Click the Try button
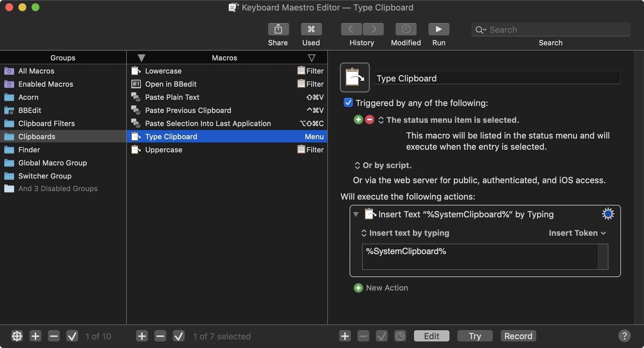644x348 pixels. [474, 336]
